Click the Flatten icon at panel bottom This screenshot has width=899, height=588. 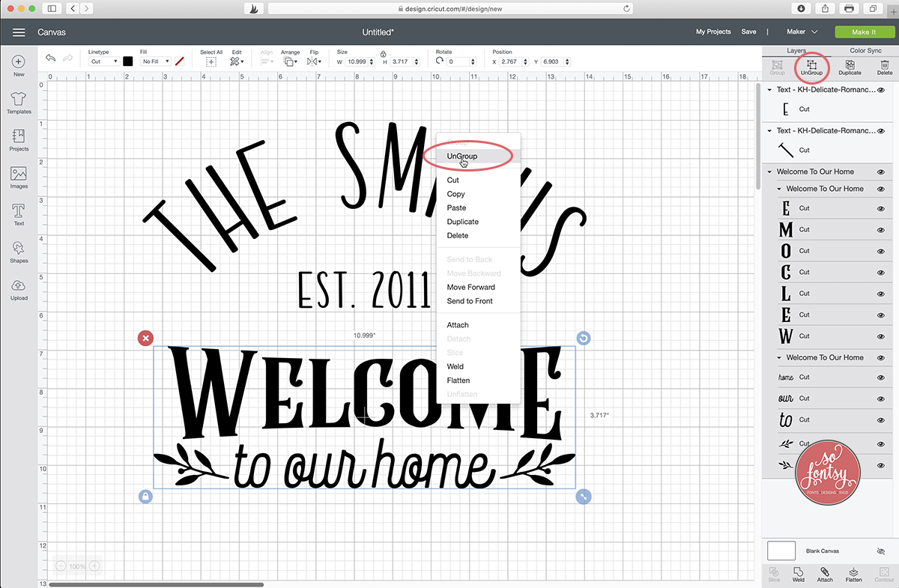853,574
